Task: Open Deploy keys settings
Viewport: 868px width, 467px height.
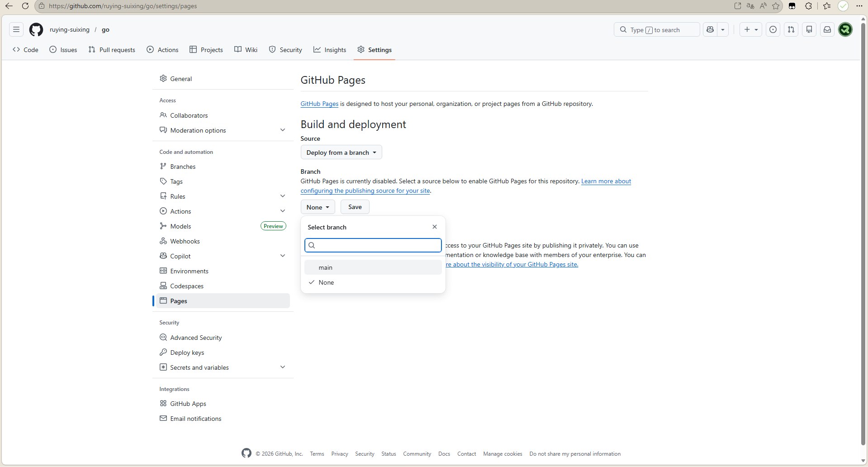Action: point(223,353)
